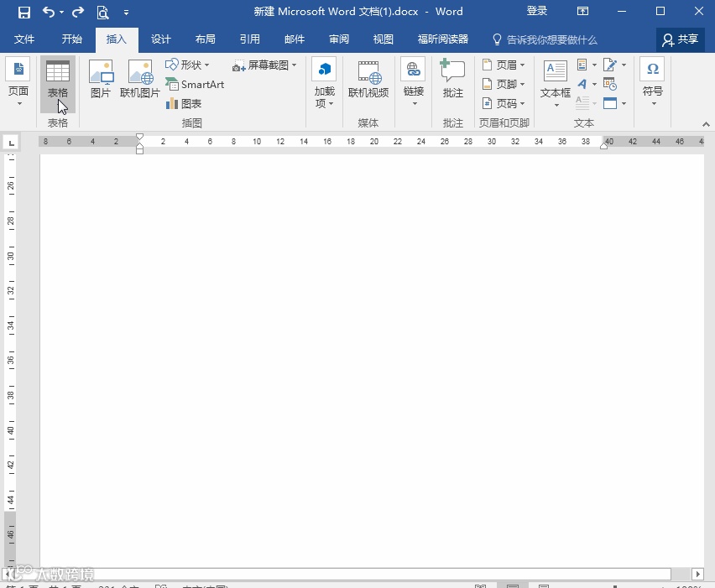This screenshot has height=588, width=715.
Task: Switch to the 设计 (Design) tab
Action: [x=161, y=39]
